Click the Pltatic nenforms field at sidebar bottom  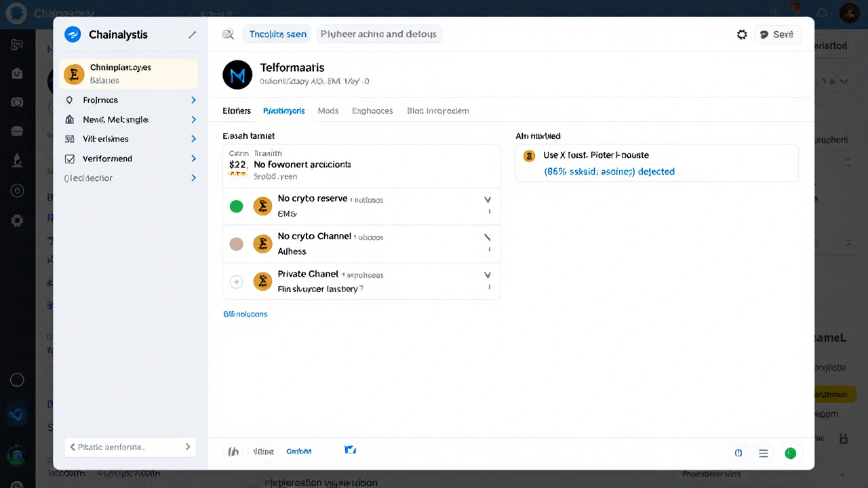[129, 447]
